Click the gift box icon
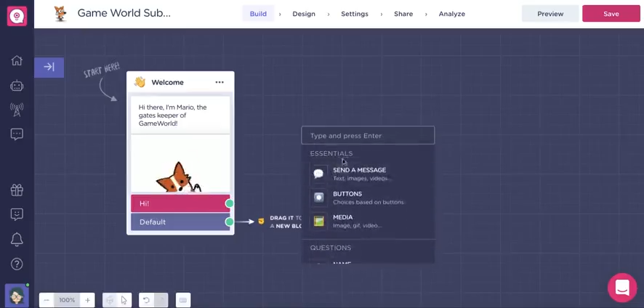Screen dimensions: 644x308 (x=17, y=190)
